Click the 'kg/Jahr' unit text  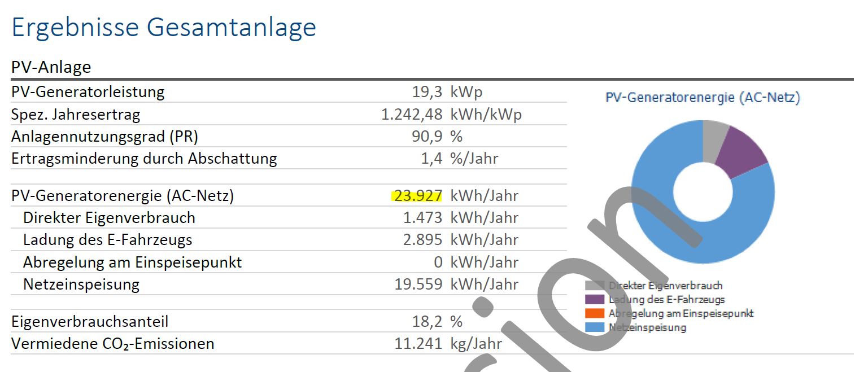coord(476,344)
